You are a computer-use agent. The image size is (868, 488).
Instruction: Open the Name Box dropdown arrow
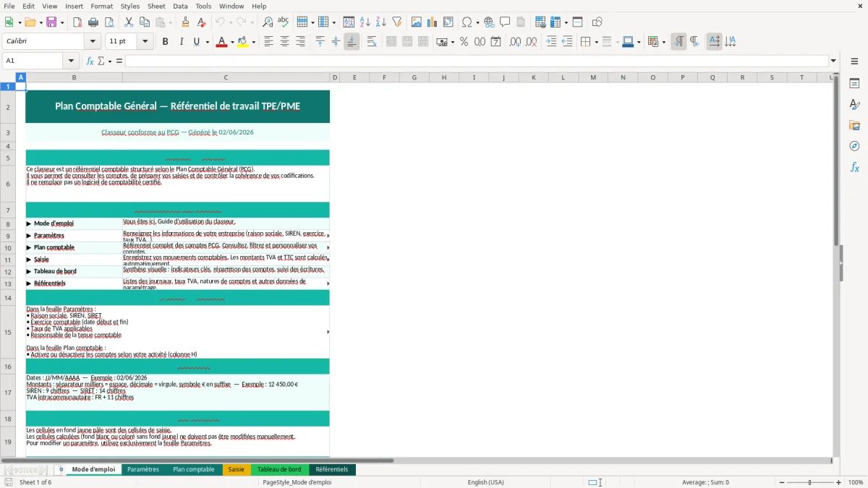click(x=71, y=61)
